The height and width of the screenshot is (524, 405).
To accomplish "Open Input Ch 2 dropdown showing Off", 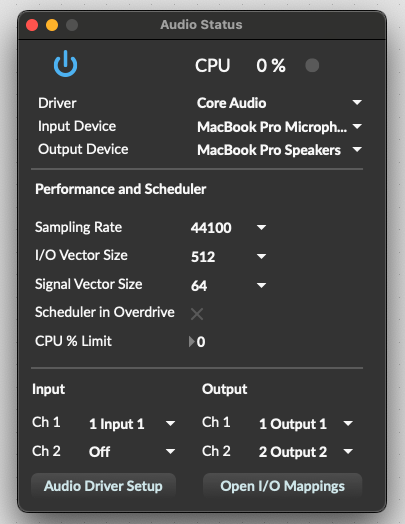I will click(x=132, y=452).
